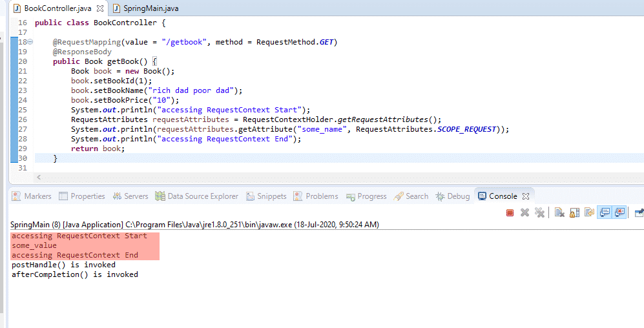Toggle Scroll Lock in the console
This screenshot has width=644, height=328.
point(574,212)
